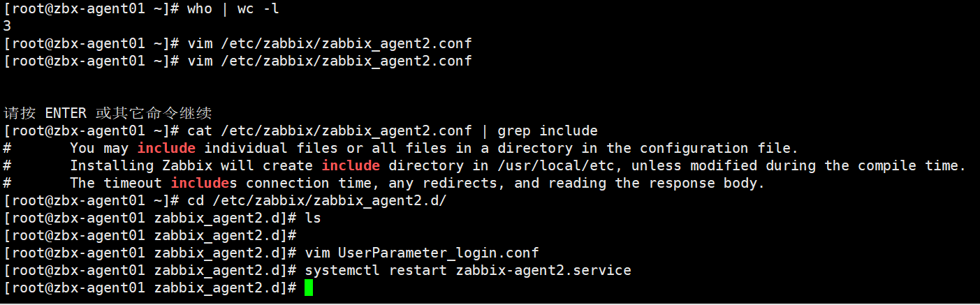Click red "include" in "You may include"
The image size is (980, 305).
click(x=166, y=148)
